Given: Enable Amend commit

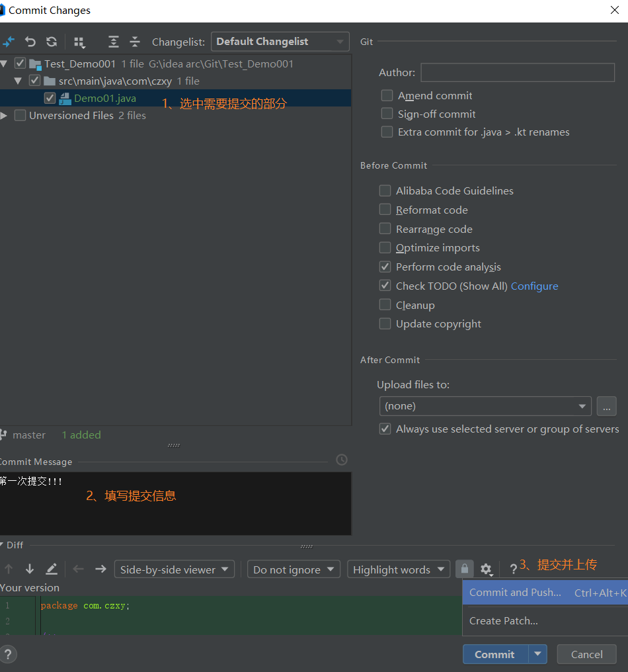Looking at the screenshot, I should [387, 95].
